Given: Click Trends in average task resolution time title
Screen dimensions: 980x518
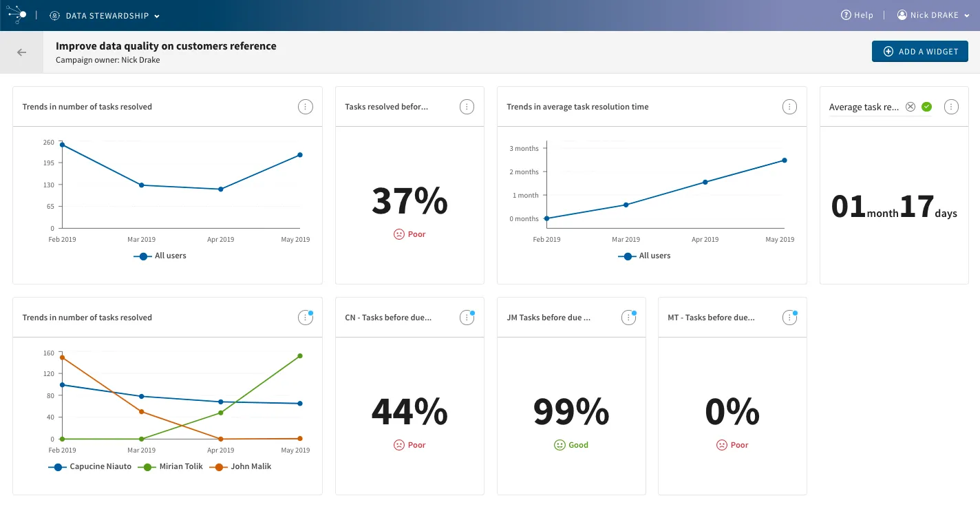Looking at the screenshot, I should pyautogui.click(x=577, y=107).
